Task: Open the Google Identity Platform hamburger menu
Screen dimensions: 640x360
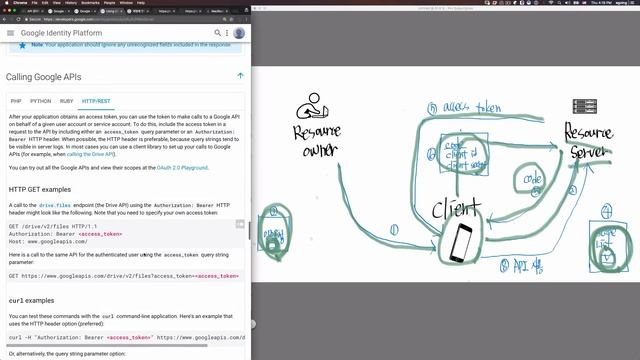Action: (x=11, y=33)
